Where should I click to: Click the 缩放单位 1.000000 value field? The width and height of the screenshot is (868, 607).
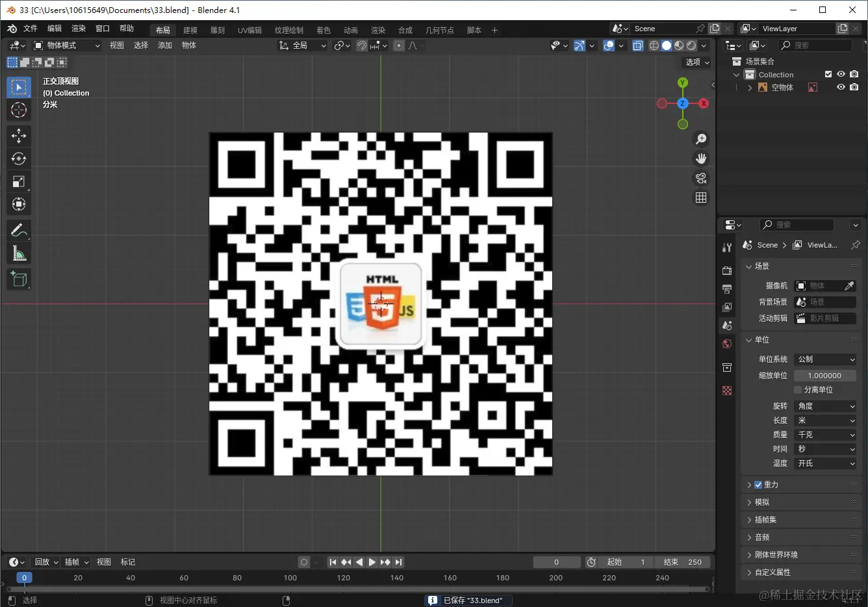coord(825,376)
